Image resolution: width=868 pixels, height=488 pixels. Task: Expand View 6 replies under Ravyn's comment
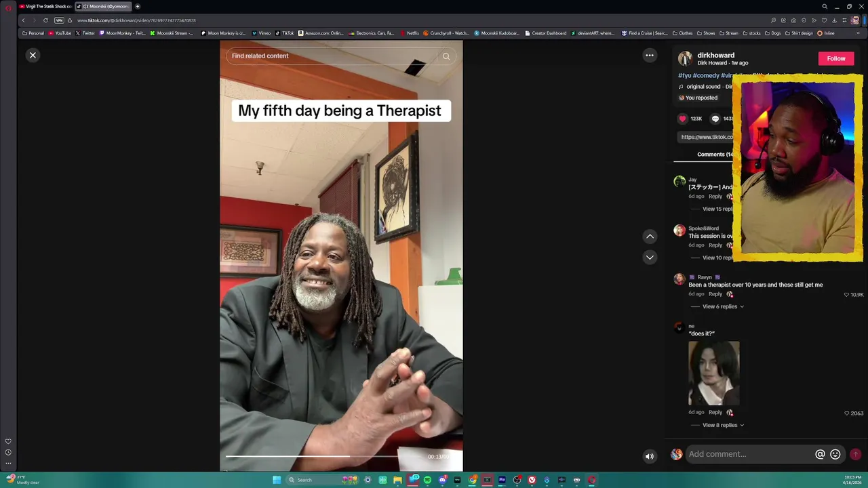pyautogui.click(x=723, y=306)
